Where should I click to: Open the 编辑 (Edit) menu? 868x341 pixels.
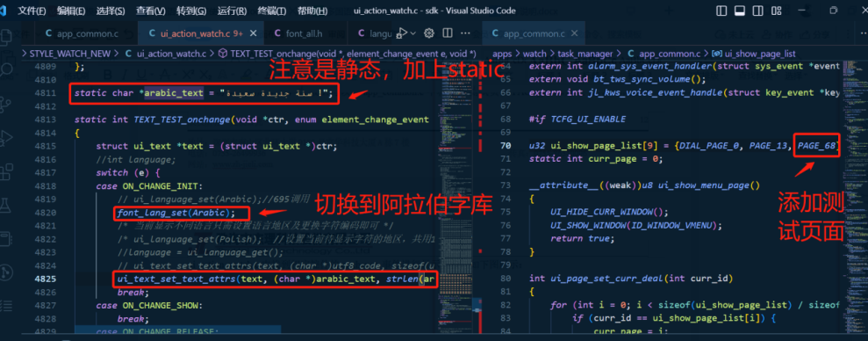point(71,11)
